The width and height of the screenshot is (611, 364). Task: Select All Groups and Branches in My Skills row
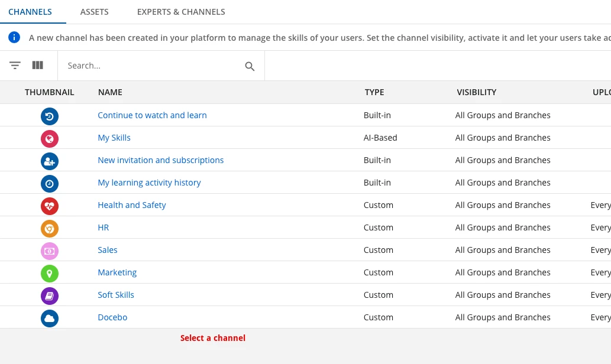pos(503,138)
